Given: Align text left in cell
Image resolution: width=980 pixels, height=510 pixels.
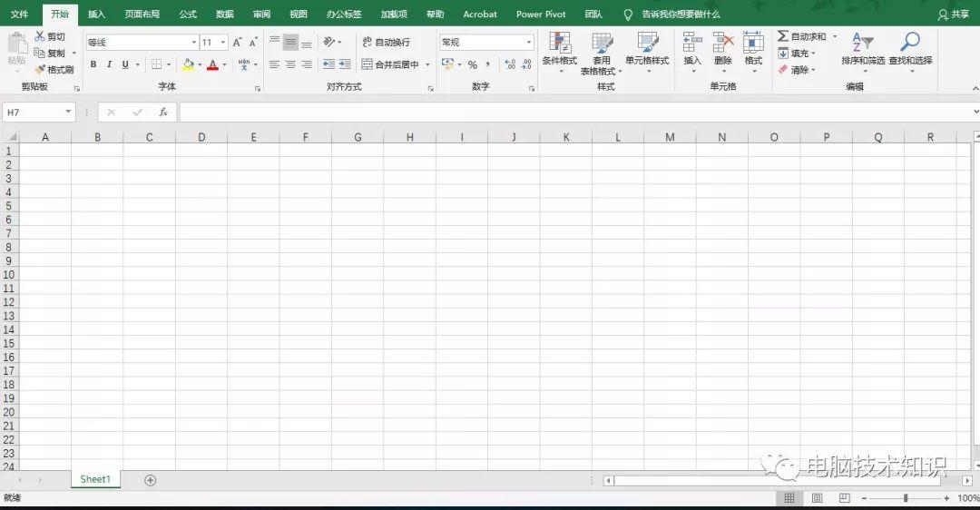Looking at the screenshot, I should 274,64.
